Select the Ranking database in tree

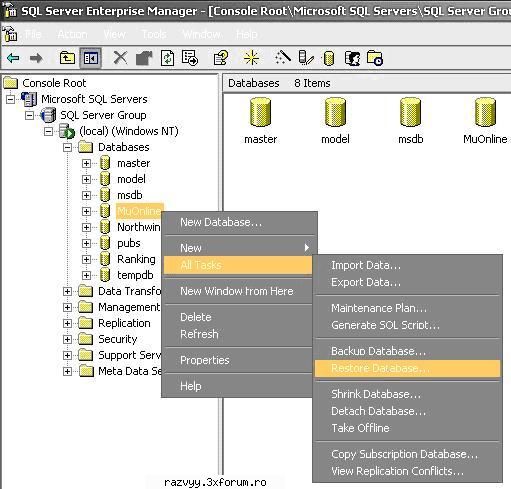[136, 259]
